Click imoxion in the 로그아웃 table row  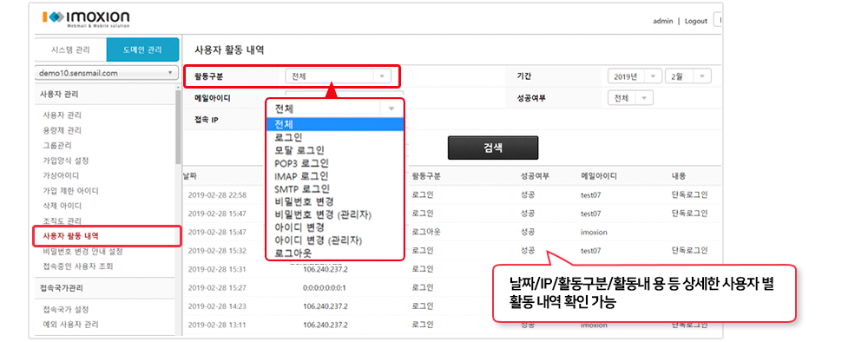[x=594, y=233]
